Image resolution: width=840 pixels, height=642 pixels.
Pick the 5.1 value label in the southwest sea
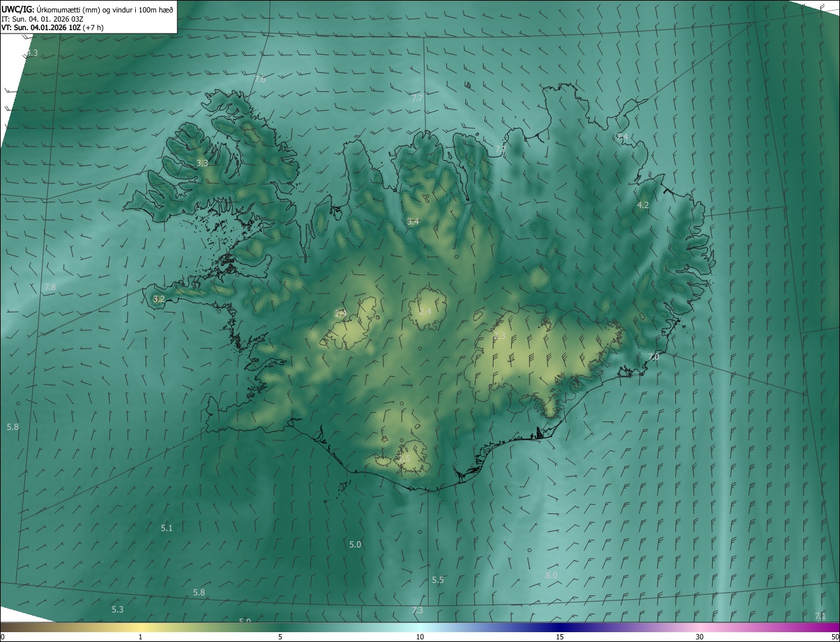point(167,528)
